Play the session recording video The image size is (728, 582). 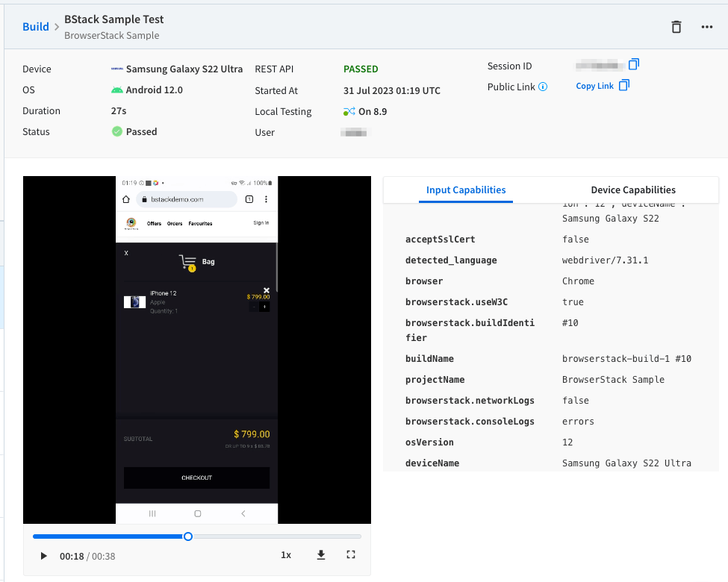tap(43, 555)
